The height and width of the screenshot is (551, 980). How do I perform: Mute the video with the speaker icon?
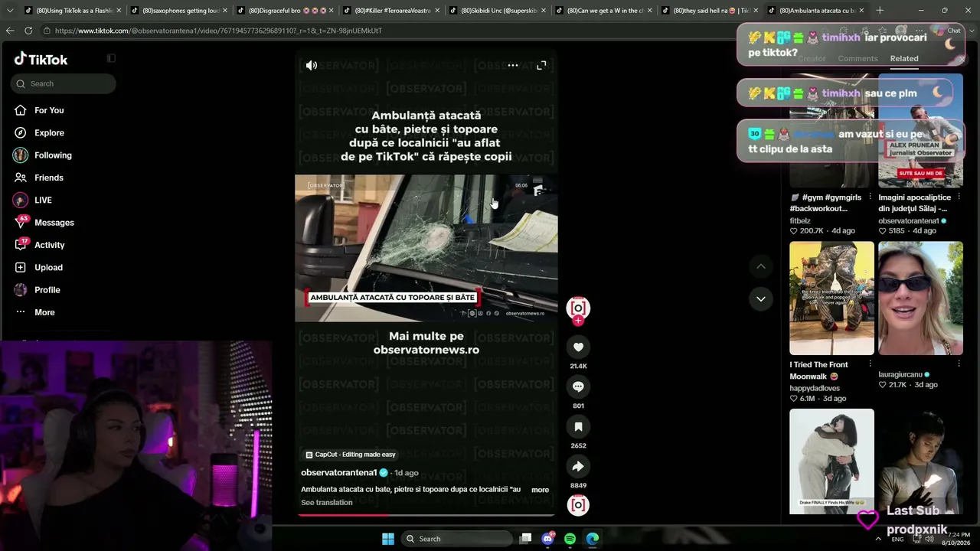[312, 66]
